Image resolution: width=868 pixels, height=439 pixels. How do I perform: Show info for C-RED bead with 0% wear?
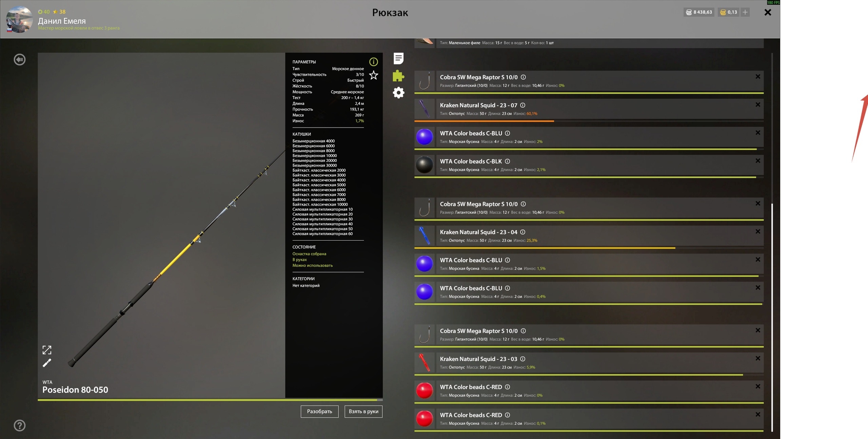click(507, 387)
